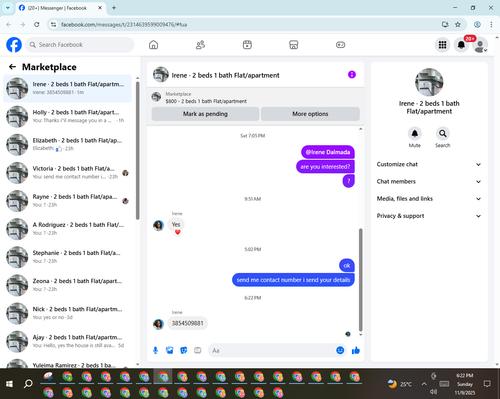Viewport: 500px width, 399px height.
Task: Open A Rodriguez conversation in the list
Action: click(67, 229)
